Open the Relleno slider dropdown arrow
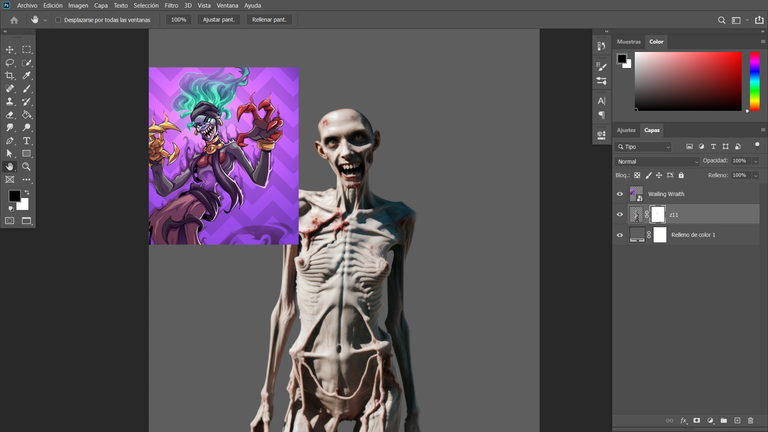 point(755,175)
